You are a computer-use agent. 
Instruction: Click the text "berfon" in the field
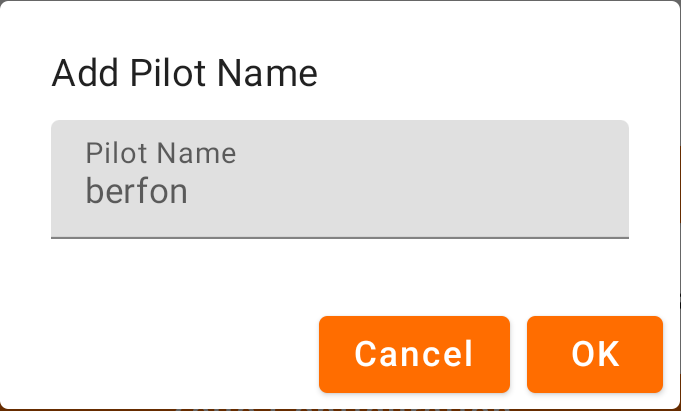pos(137,191)
